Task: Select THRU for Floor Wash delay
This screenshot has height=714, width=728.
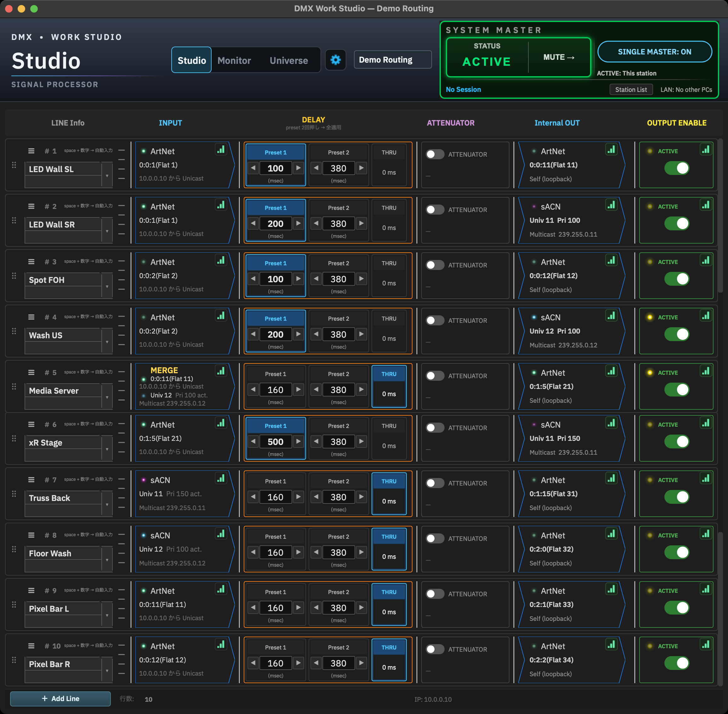Action: [389, 537]
